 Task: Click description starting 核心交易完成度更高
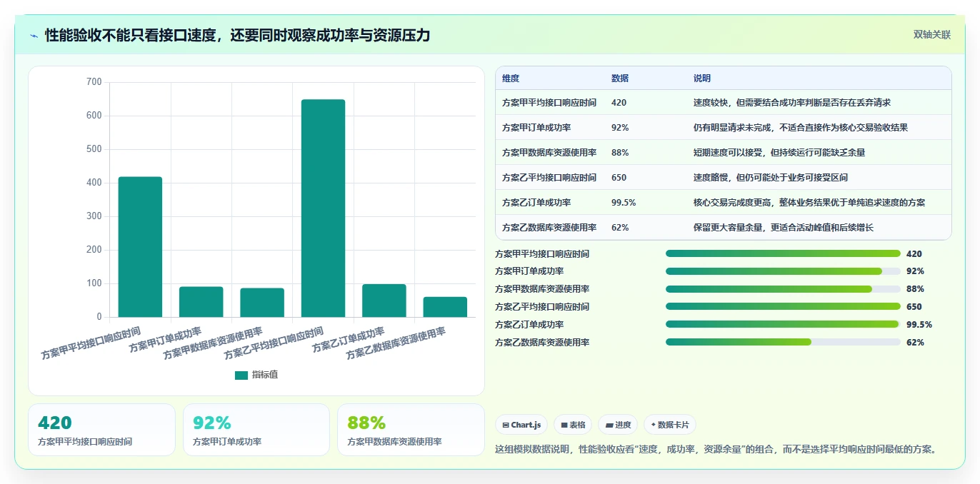tap(809, 203)
